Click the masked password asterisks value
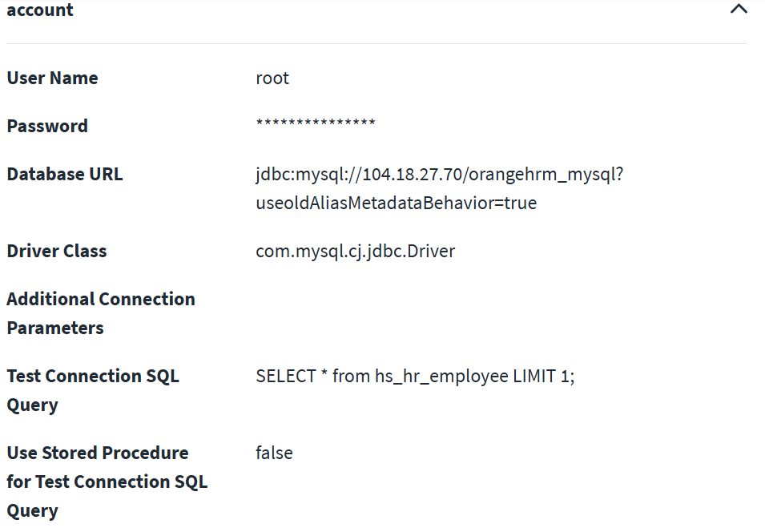The width and height of the screenshot is (765, 532). click(316, 123)
